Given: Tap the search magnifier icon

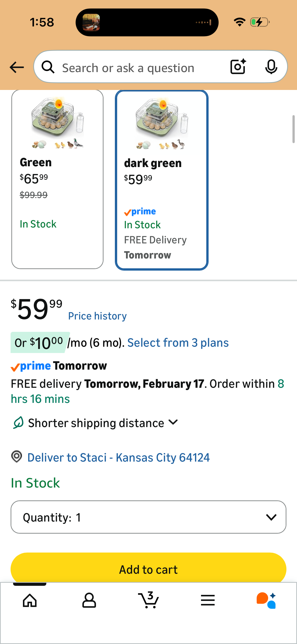Looking at the screenshot, I should (x=48, y=67).
